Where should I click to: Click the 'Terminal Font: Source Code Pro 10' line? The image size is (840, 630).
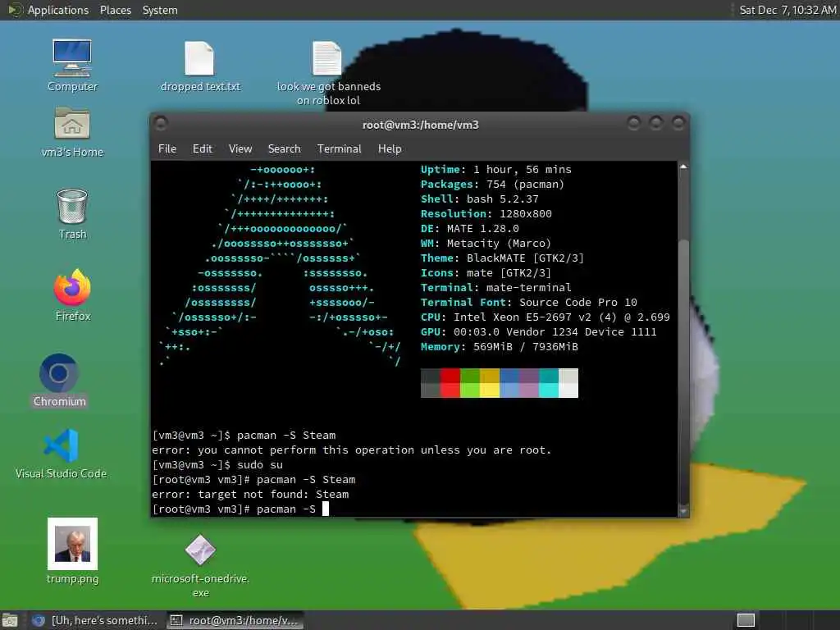[529, 302]
